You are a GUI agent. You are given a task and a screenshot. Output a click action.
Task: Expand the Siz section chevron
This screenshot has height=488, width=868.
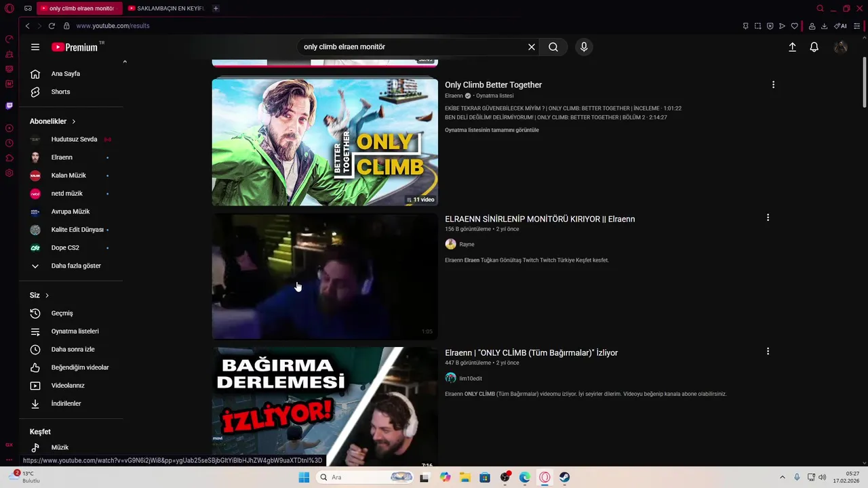(x=47, y=296)
